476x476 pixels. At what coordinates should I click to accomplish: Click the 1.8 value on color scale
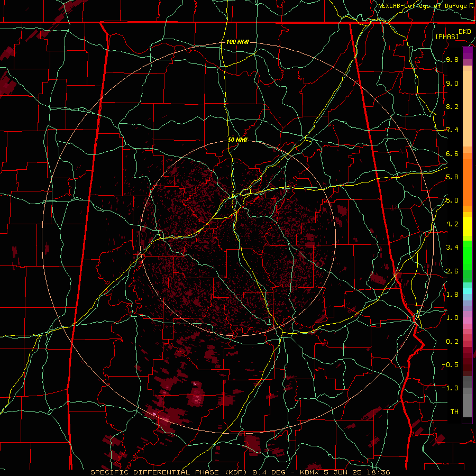[x=452, y=295]
